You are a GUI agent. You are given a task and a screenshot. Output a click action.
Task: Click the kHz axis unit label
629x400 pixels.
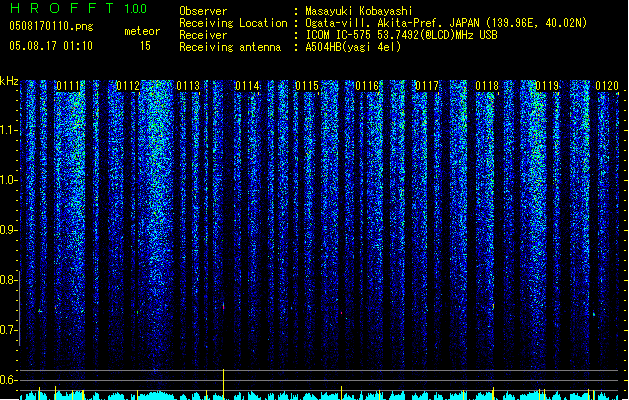(x=9, y=81)
